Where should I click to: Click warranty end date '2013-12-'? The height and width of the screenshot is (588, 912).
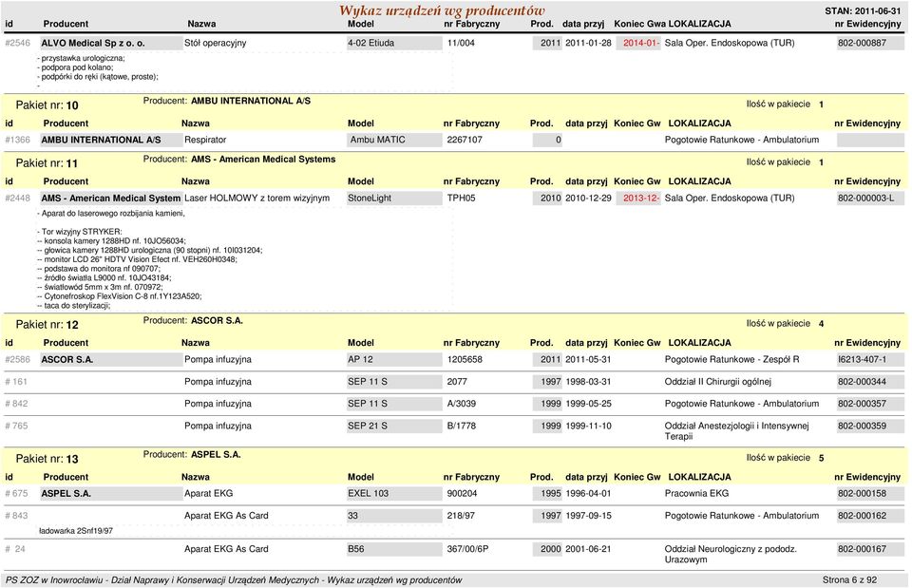tap(638, 199)
